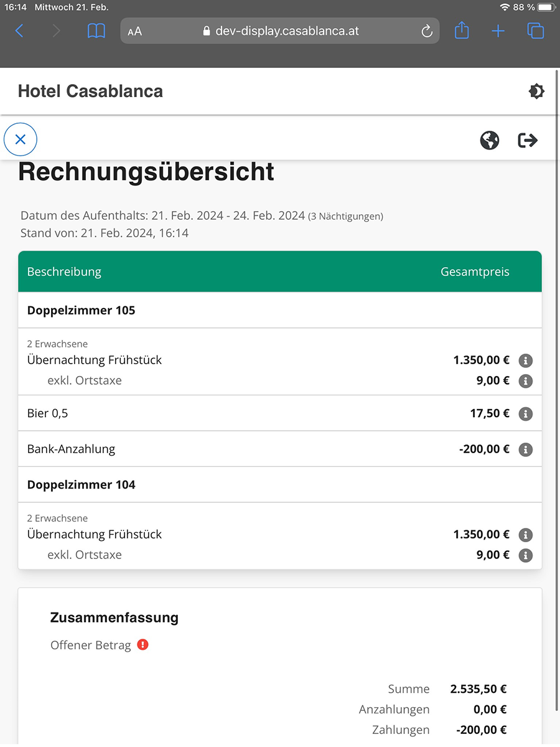Show info for 1.350,00 € room 104 Übernachtung
The width and height of the screenshot is (560, 747).
pos(526,535)
